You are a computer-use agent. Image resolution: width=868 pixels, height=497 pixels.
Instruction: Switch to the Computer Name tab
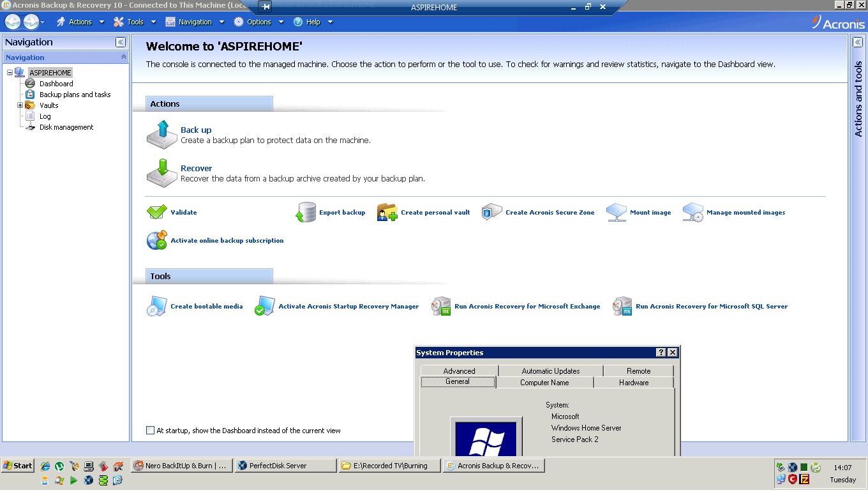pos(544,382)
